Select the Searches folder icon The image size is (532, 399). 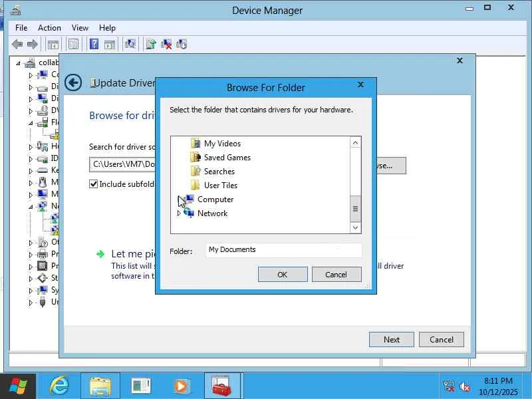(196, 171)
